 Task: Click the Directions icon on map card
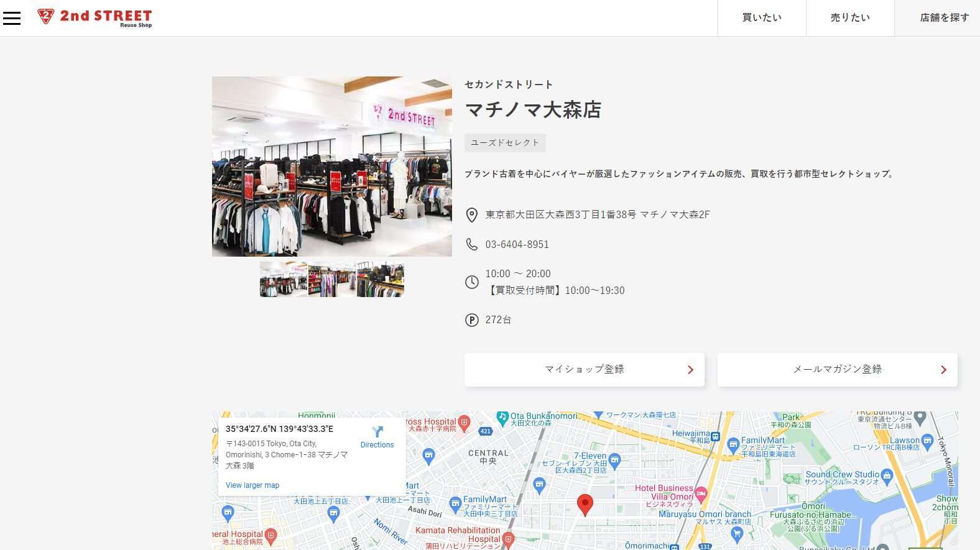377,432
